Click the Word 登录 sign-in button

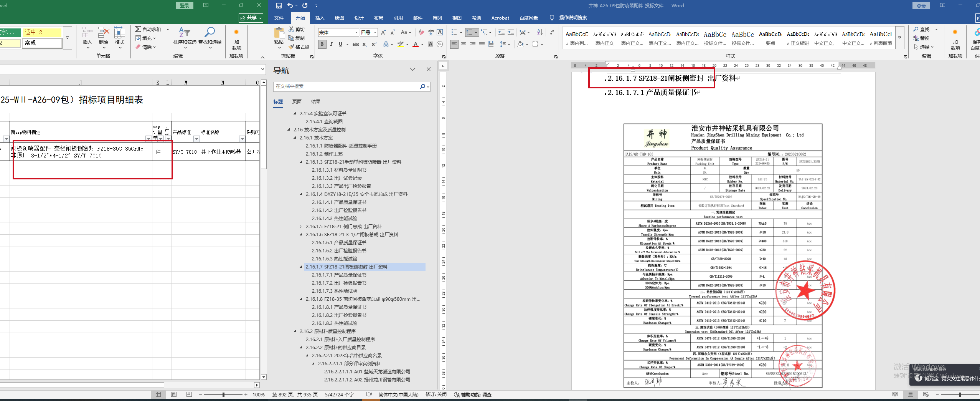coord(921,5)
